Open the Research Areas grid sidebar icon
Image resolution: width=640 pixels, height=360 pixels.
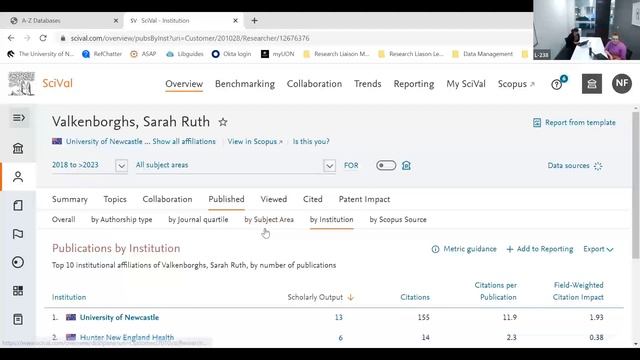point(18,291)
